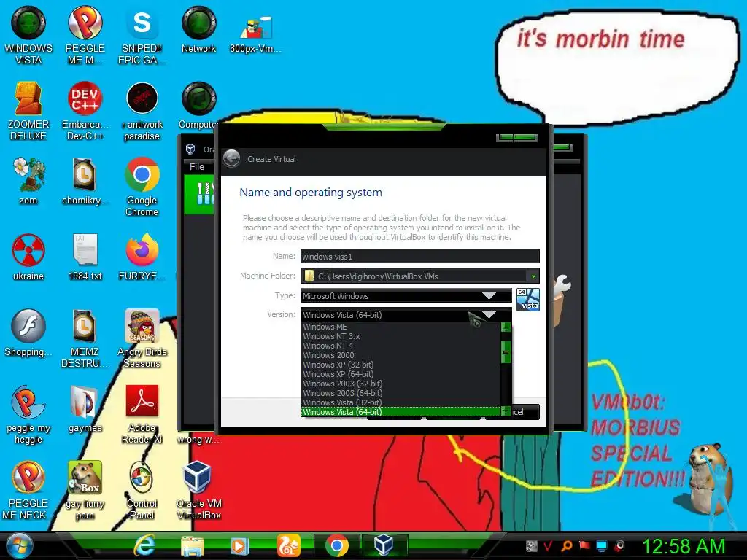Open the Computer desktop icon
This screenshot has height=560, width=747.
pyautogui.click(x=198, y=106)
